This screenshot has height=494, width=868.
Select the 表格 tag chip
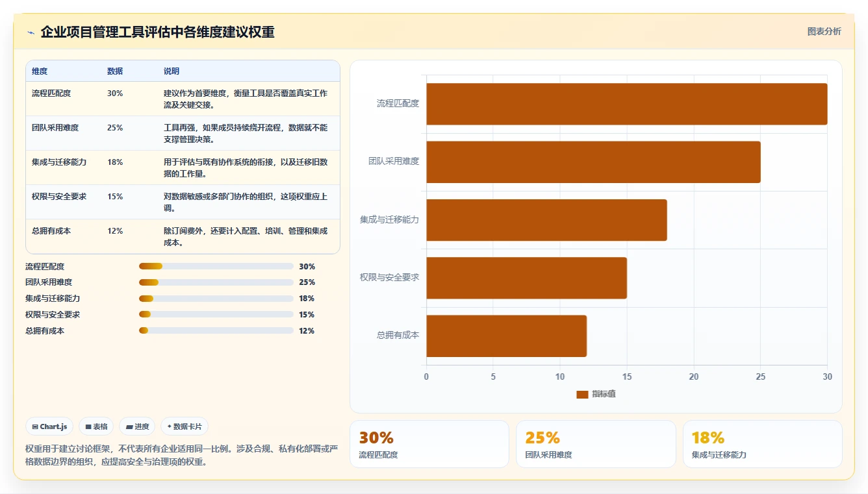click(x=96, y=426)
